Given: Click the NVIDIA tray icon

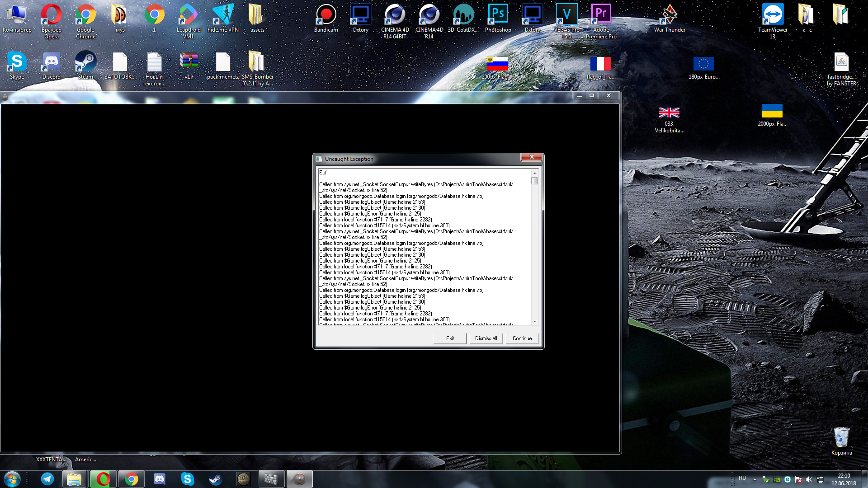Looking at the screenshot, I should (777, 480).
